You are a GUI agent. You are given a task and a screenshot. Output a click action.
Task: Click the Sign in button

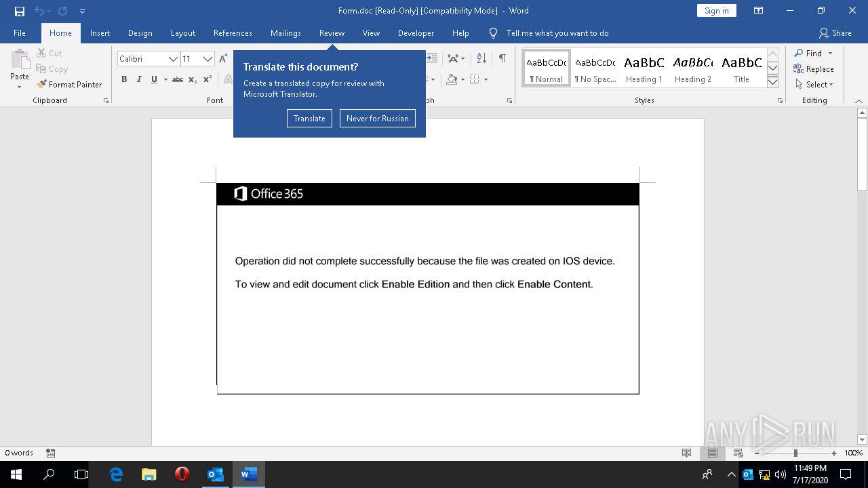click(716, 11)
